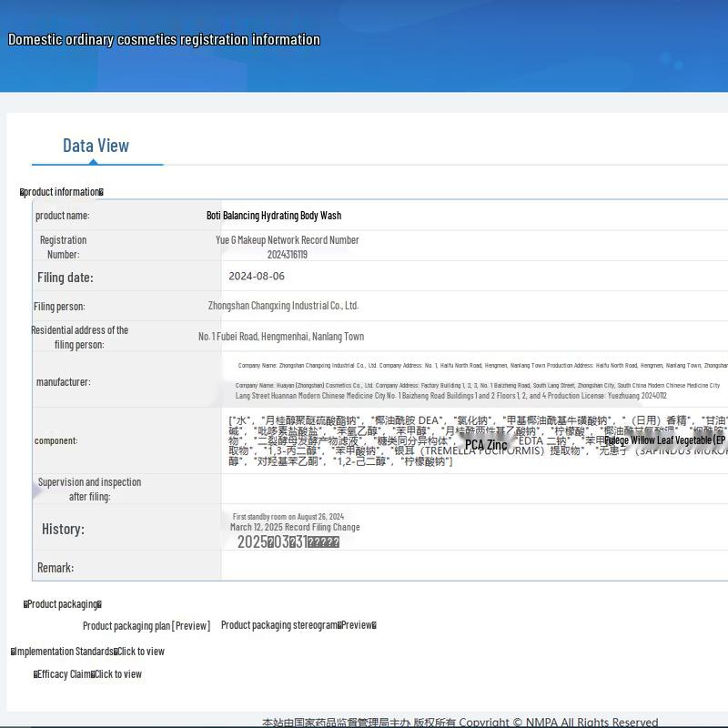
Task: Select the Data View tab
Action: [96, 146]
